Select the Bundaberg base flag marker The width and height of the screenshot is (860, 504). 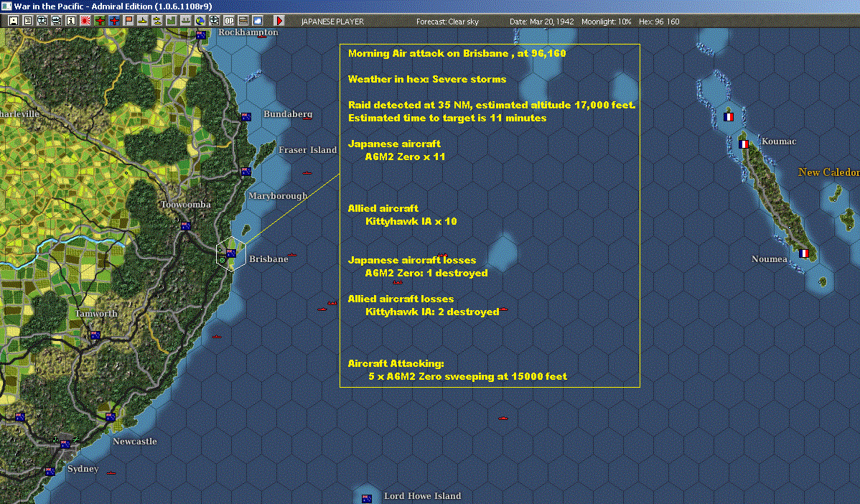pyautogui.click(x=246, y=117)
